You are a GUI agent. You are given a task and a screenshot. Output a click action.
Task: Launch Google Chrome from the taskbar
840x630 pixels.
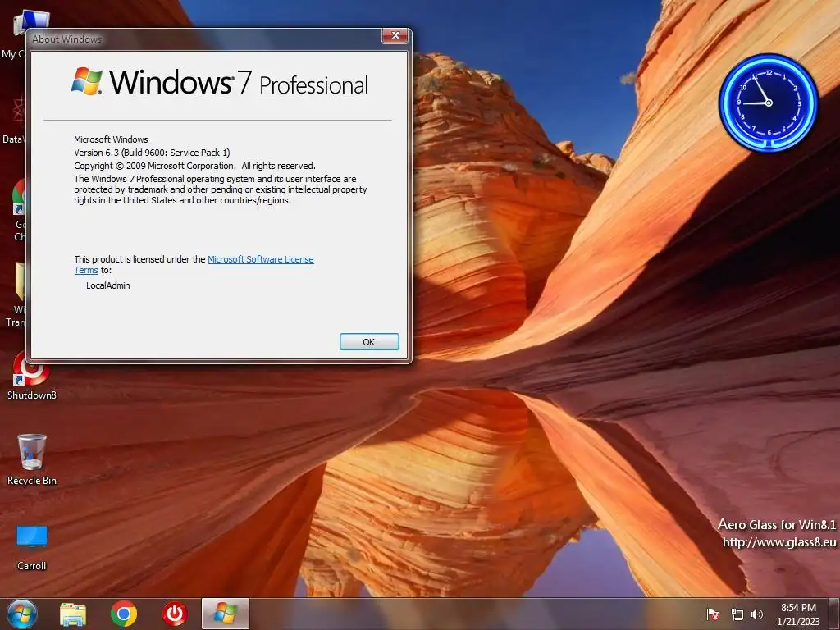point(124,614)
